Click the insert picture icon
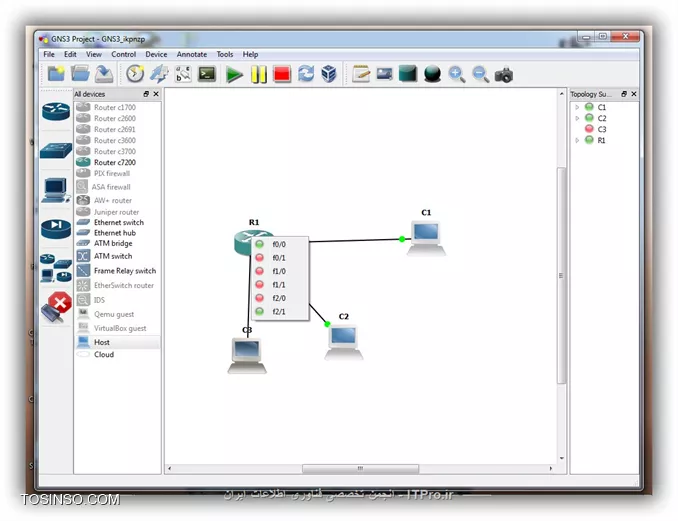Image resolution: width=678 pixels, height=521 pixels. click(384, 74)
